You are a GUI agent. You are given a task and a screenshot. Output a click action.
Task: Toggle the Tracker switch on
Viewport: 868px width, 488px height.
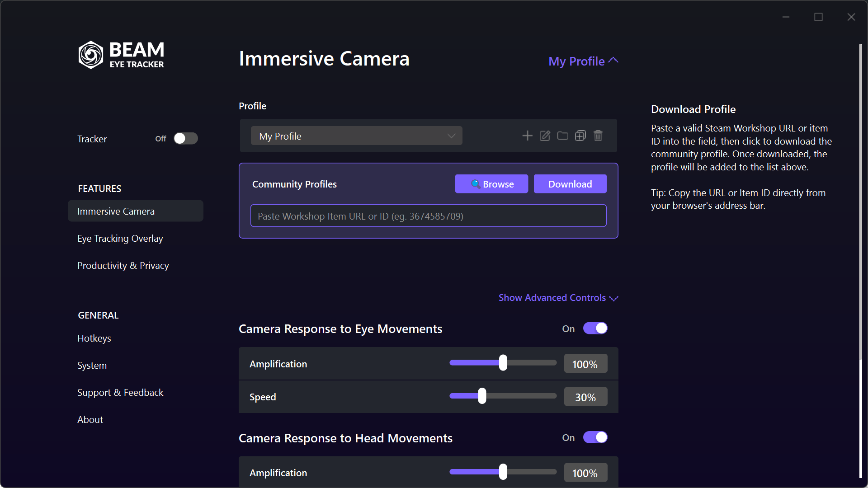point(186,139)
